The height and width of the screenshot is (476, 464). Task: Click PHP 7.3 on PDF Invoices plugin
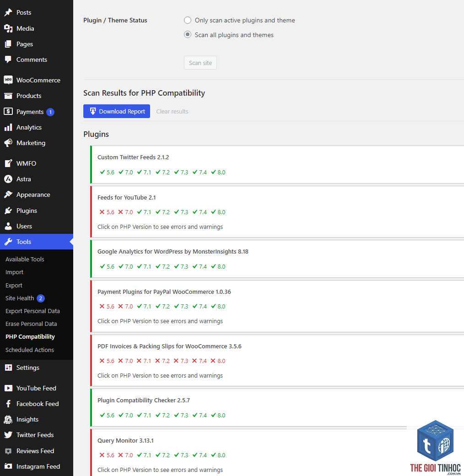181,361
